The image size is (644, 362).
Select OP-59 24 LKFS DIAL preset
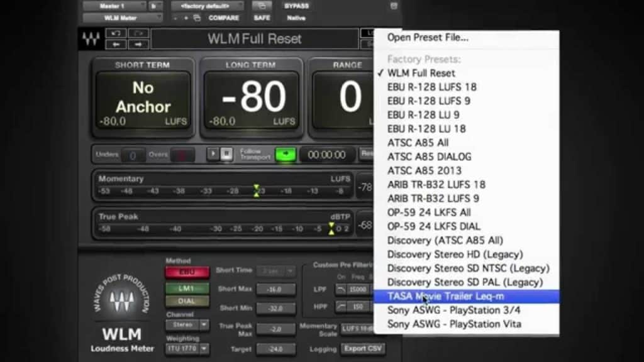pos(467,226)
